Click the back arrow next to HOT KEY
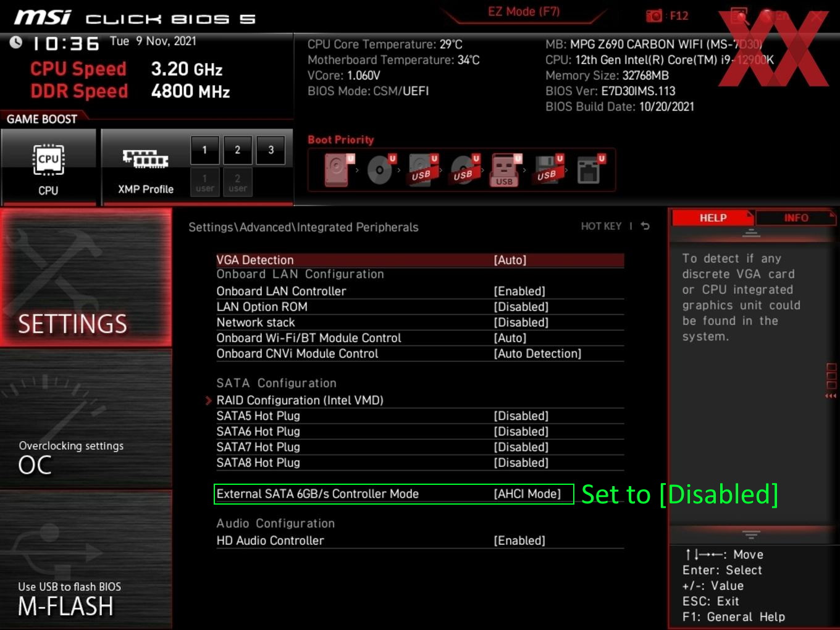The width and height of the screenshot is (840, 630). [645, 226]
